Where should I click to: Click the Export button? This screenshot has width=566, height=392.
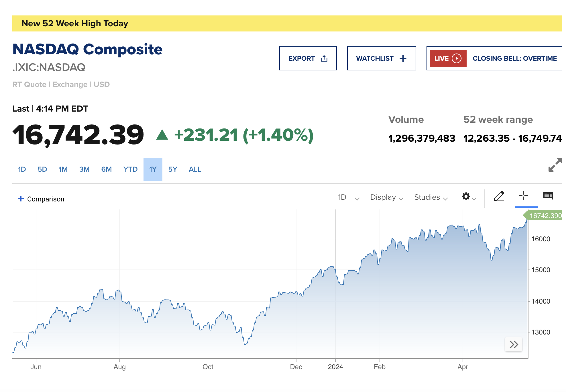308,58
